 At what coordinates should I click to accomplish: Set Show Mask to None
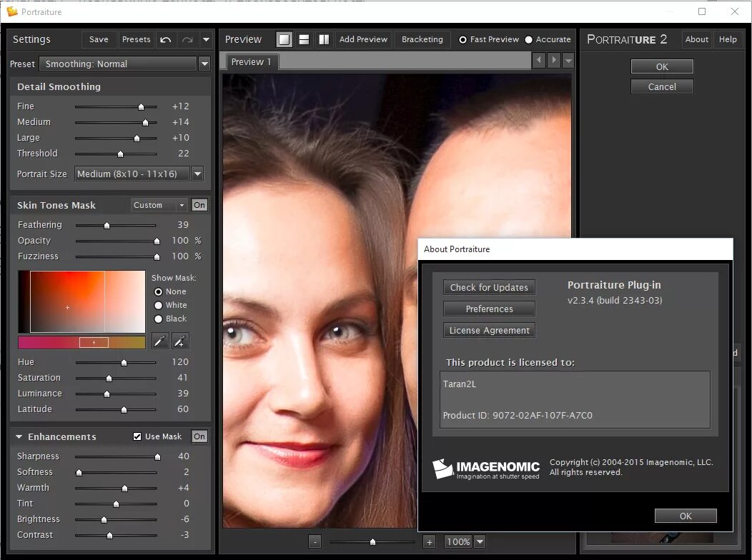click(158, 291)
